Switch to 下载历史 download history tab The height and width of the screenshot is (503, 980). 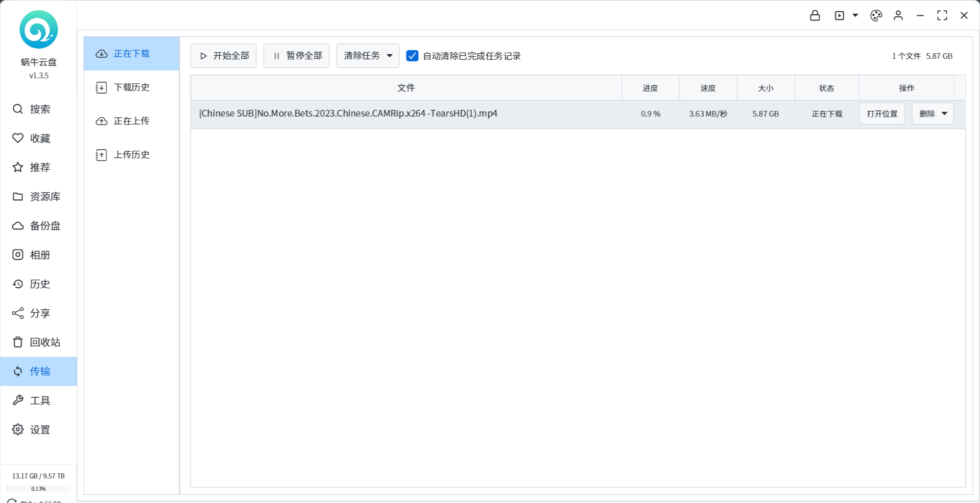click(x=132, y=87)
